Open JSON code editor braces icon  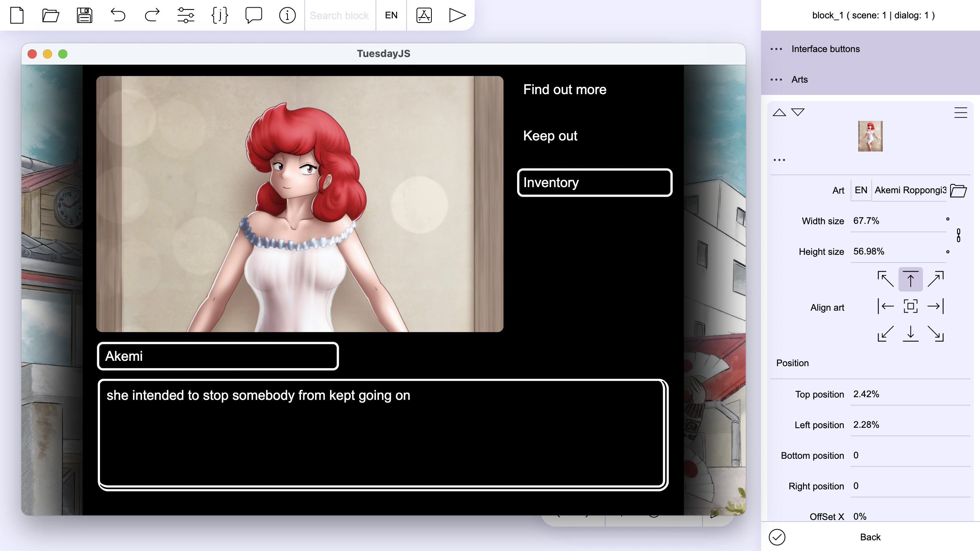pyautogui.click(x=220, y=15)
